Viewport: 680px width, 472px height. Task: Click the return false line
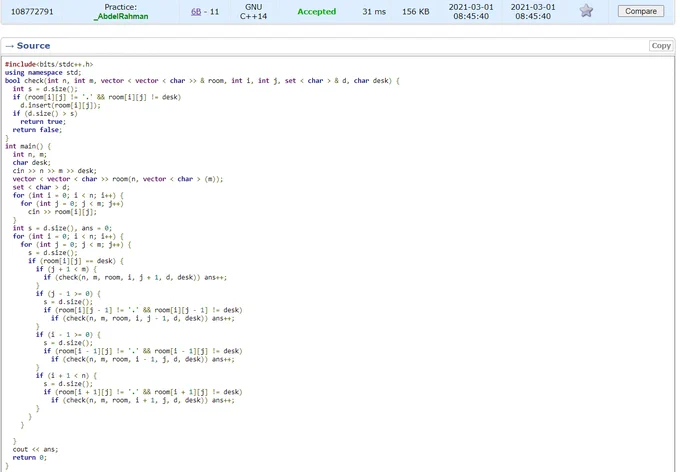click(37, 130)
